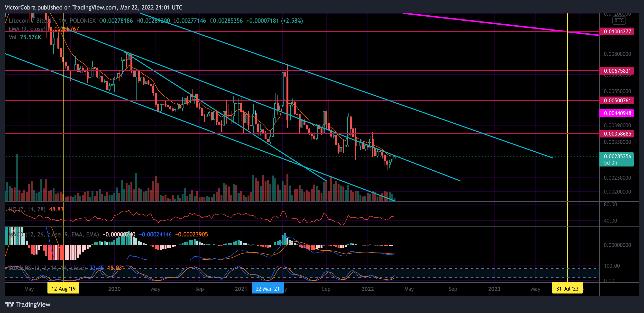Click the 0.01004277 price level label

point(616,31)
